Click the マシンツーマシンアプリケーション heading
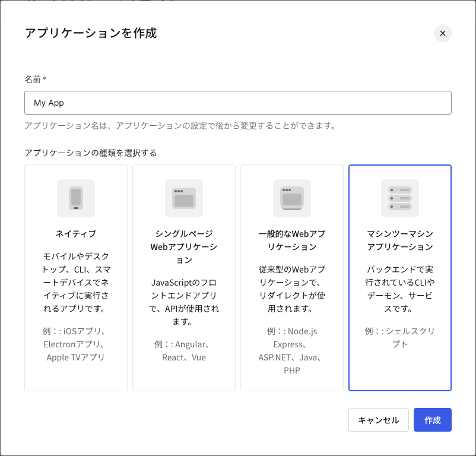 pos(400,240)
